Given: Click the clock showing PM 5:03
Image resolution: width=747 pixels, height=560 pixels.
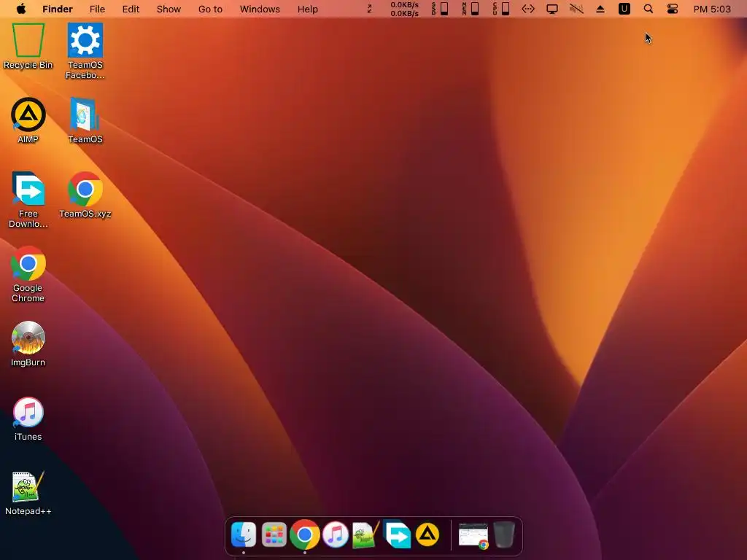Looking at the screenshot, I should pyautogui.click(x=712, y=9).
